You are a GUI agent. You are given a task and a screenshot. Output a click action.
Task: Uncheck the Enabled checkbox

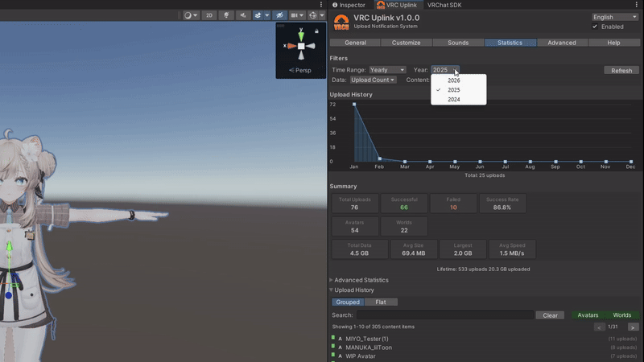pos(595,27)
